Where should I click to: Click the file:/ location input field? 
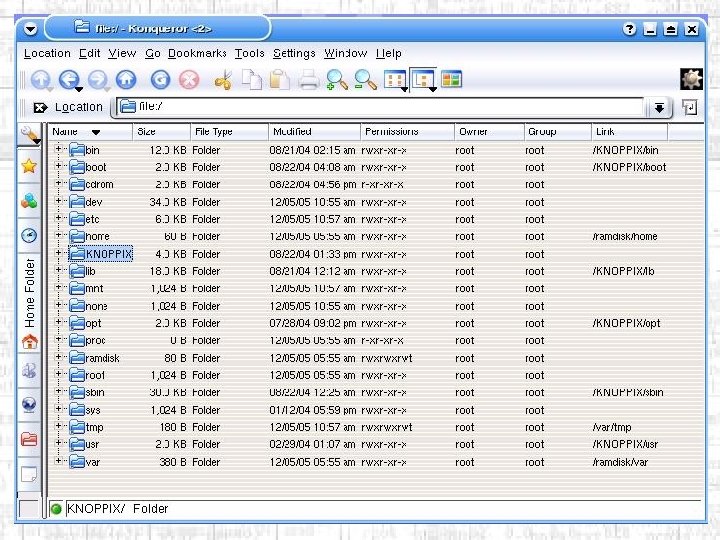[380, 107]
